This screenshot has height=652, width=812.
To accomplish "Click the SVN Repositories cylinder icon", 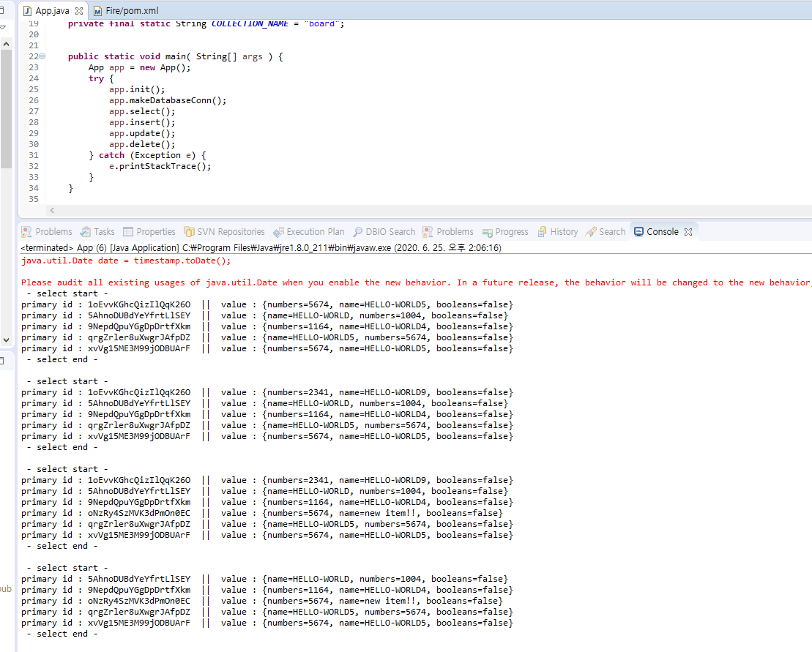I will pos(189,232).
